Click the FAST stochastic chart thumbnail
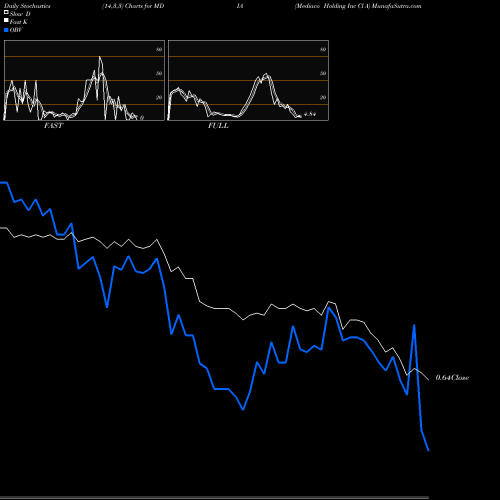Screen dimensions: 500x500 (x=84, y=80)
